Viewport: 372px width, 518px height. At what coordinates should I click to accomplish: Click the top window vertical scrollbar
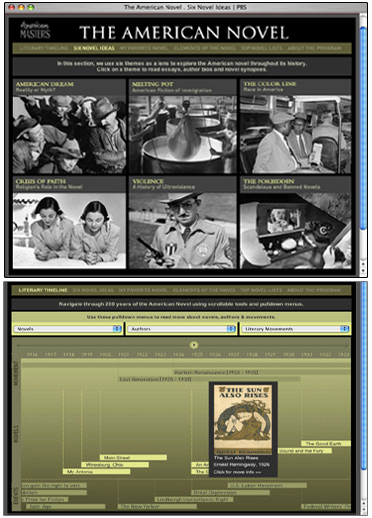[x=363, y=128]
